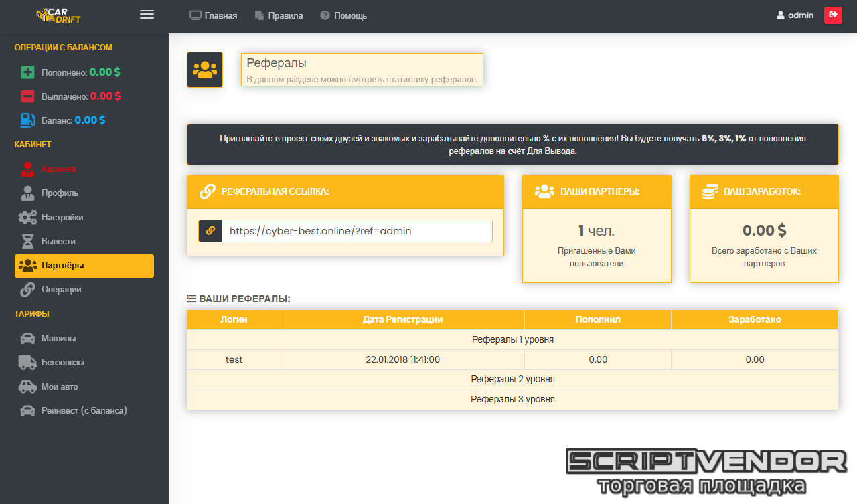Click the test referral login cell
This screenshot has width=857, height=504.
(x=234, y=359)
